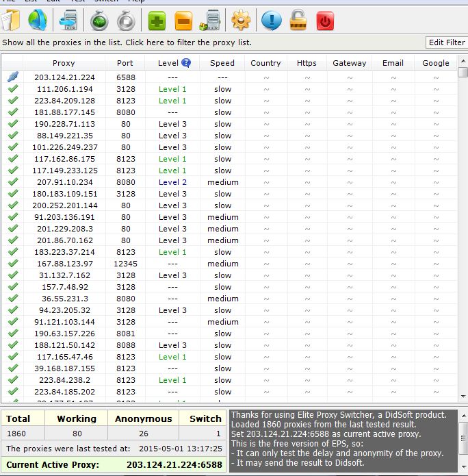This screenshot has height=476, width=468.
Task: Click the Level help question mark icon
Action: [186, 63]
